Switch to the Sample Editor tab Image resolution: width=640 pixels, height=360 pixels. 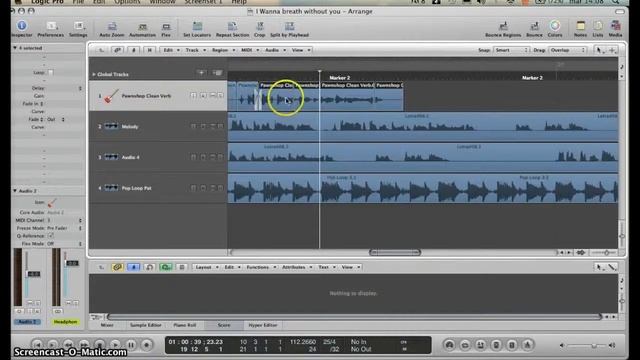[x=146, y=325]
